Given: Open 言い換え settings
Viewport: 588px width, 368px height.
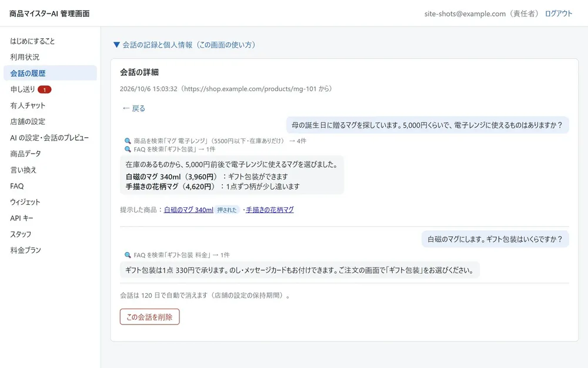Looking at the screenshot, I should click(50, 170).
